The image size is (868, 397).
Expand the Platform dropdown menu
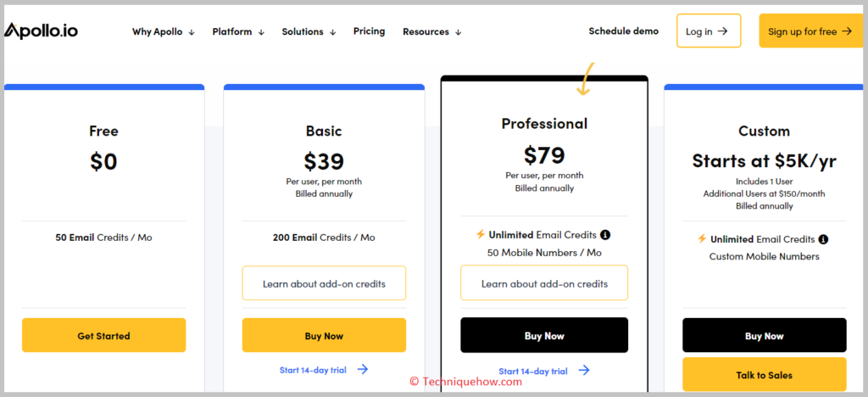[x=238, y=31]
